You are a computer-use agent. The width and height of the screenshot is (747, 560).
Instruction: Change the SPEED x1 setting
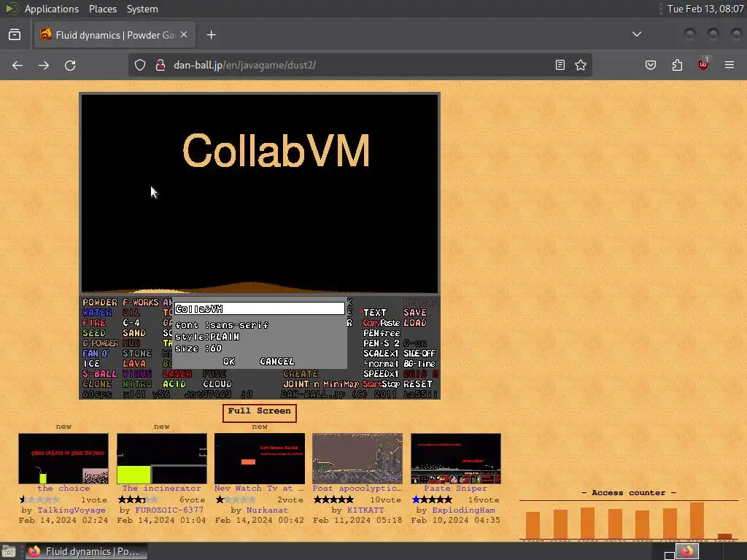pos(380,374)
